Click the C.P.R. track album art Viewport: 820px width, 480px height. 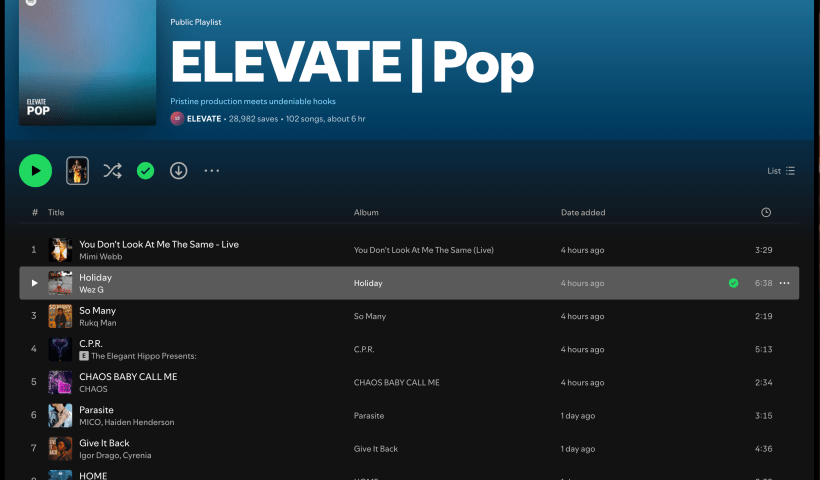pos(60,349)
